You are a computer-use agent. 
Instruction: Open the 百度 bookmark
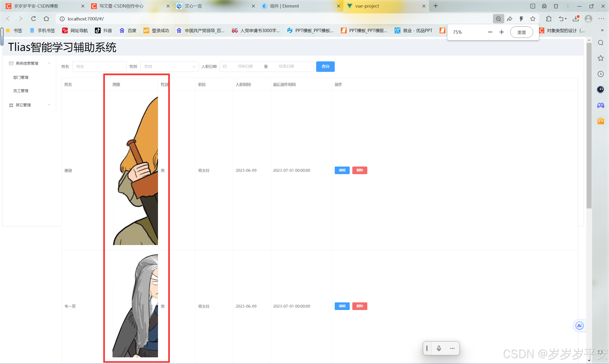128,30
